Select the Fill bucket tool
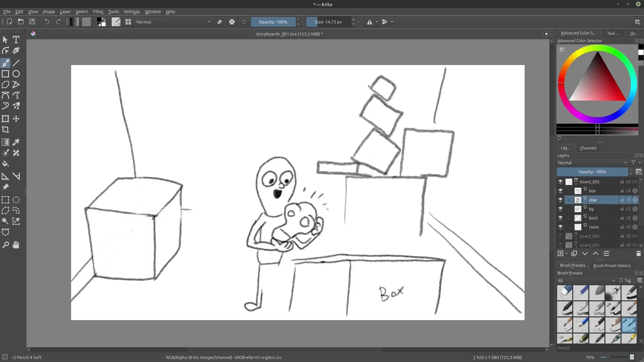The image size is (644, 362). tap(5, 164)
